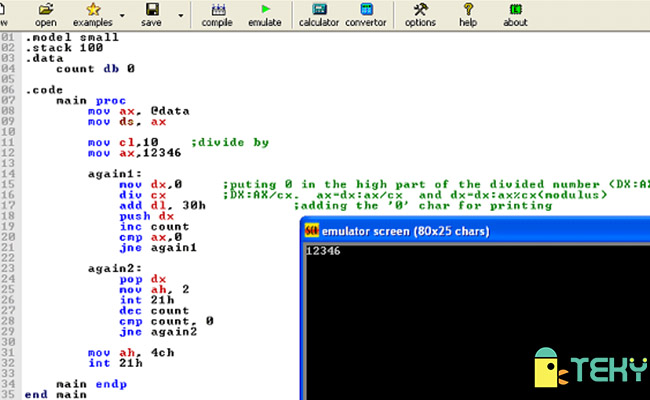Click the 'dec count' instruction
The width and height of the screenshot is (650, 400).
[154, 311]
